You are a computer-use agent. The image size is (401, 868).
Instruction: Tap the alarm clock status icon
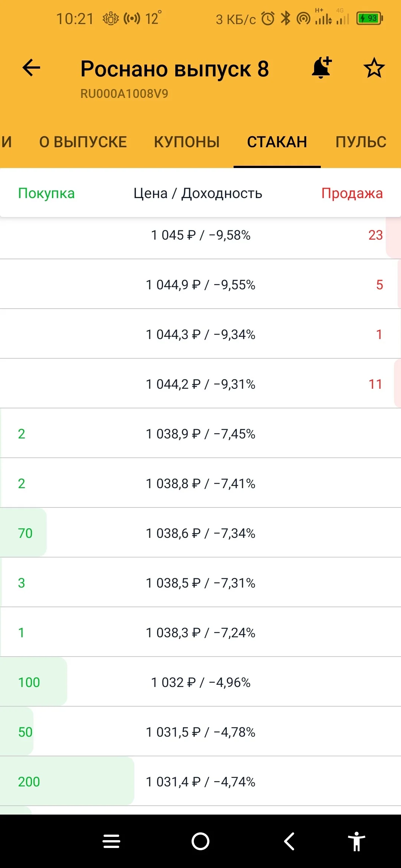point(268,18)
